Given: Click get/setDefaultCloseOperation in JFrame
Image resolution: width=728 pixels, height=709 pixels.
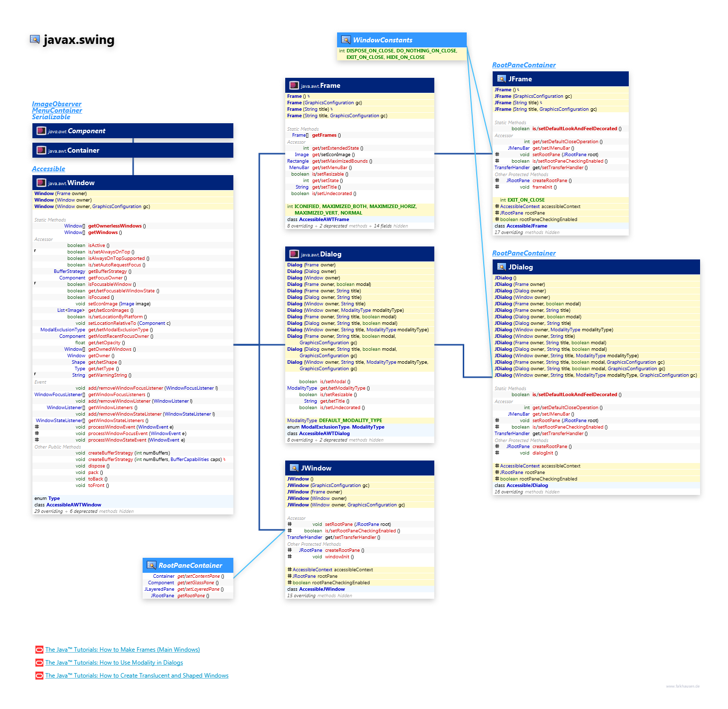Looking at the screenshot, I should [565, 142].
